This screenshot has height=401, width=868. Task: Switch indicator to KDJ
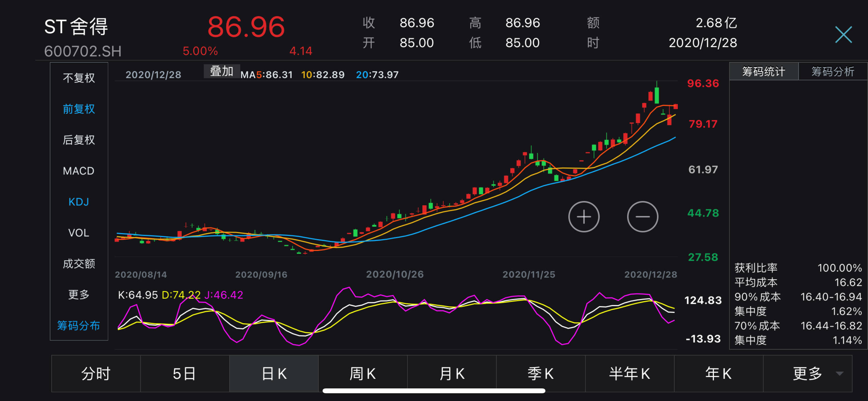[79, 202]
